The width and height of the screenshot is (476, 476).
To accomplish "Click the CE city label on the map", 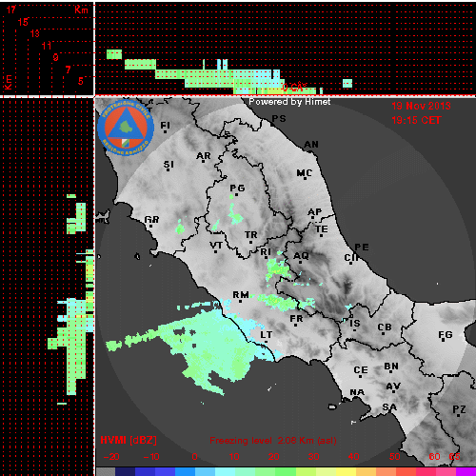I will point(361,370).
